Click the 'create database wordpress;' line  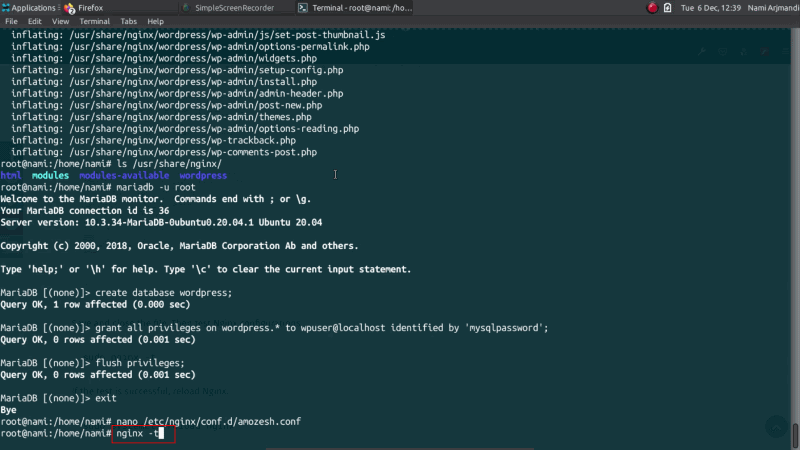(x=116, y=293)
